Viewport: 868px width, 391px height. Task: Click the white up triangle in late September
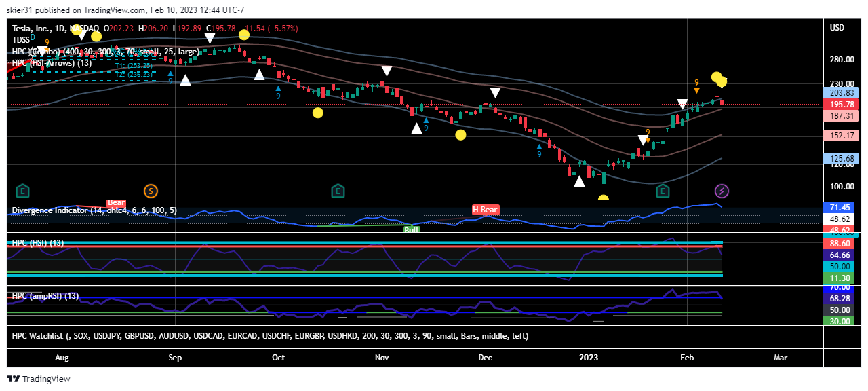[x=259, y=74]
